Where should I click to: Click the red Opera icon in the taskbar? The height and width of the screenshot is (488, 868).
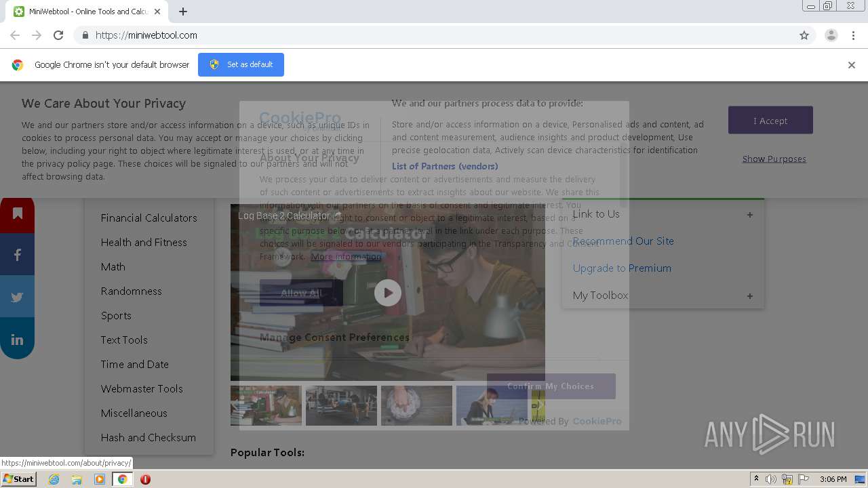145,479
